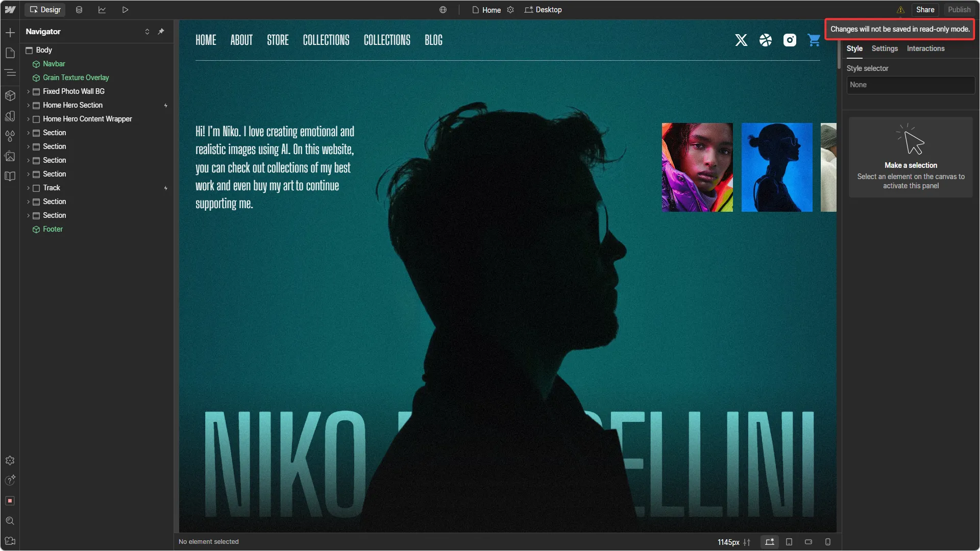The width and height of the screenshot is (980, 551).
Task: Switch to tablet breakpoint view
Action: 789,542
